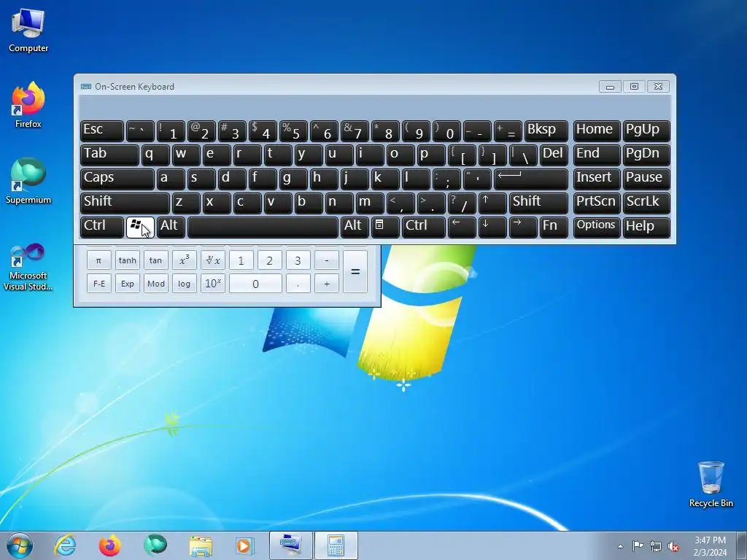Click the equals button in Calculator
747x560 pixels.
355,272
